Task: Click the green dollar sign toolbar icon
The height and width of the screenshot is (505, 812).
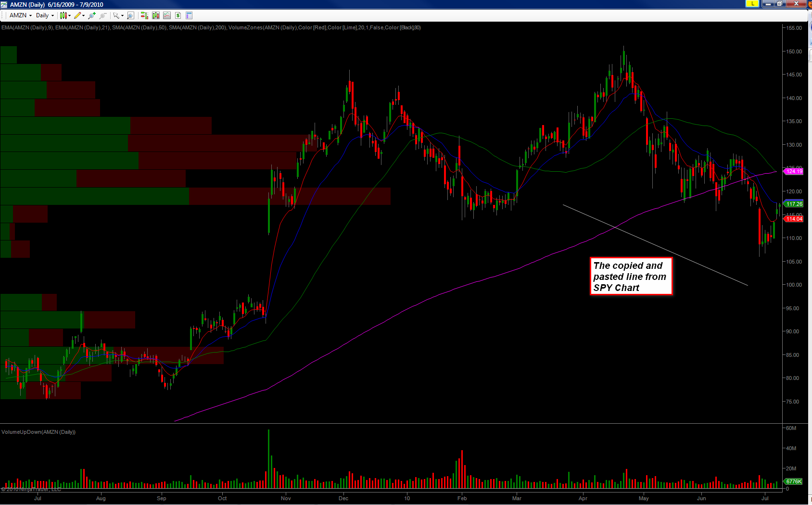Action: coord(178,15)
